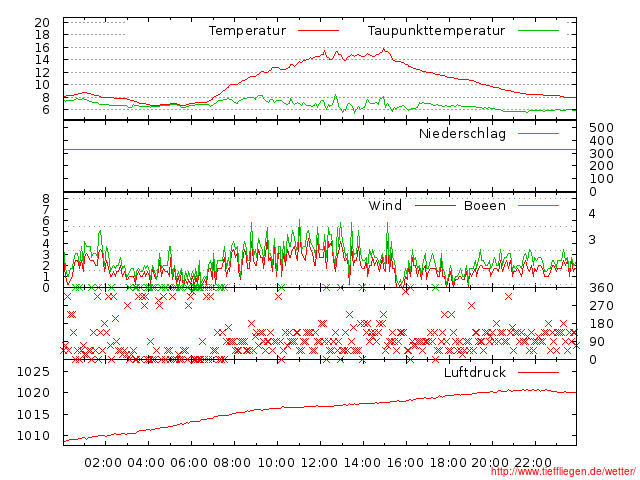This screenshot has width=640, height=480.
Task: Click the 04:00 time axis label
Action: [x=146, y=463]
